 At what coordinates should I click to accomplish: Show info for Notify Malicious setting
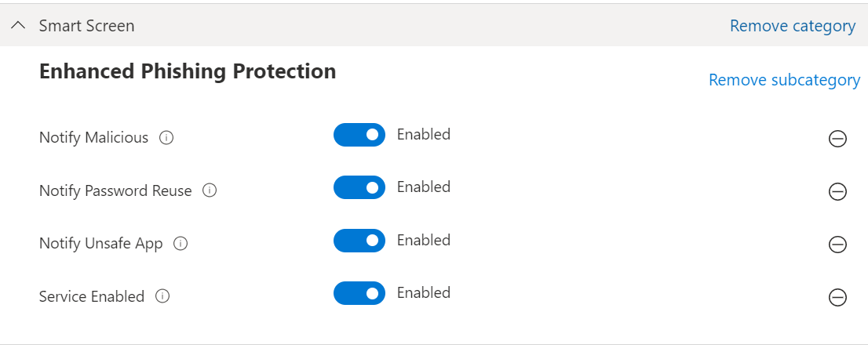(166, 137)
